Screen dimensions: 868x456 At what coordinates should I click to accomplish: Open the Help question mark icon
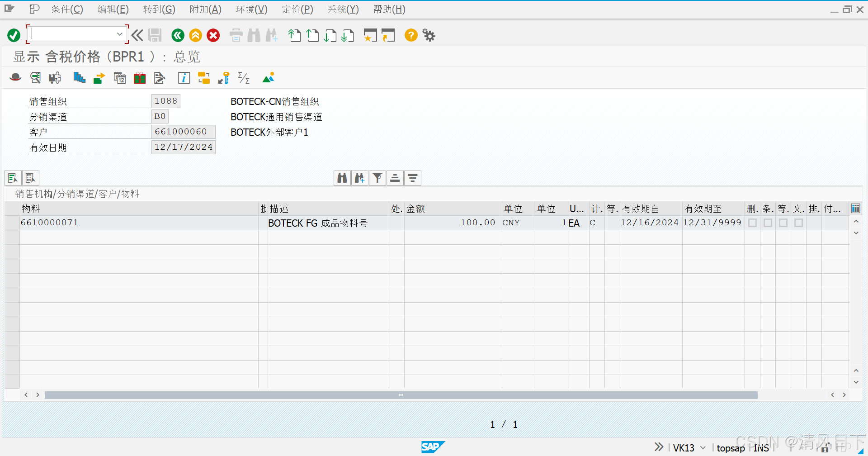[411, 35]
